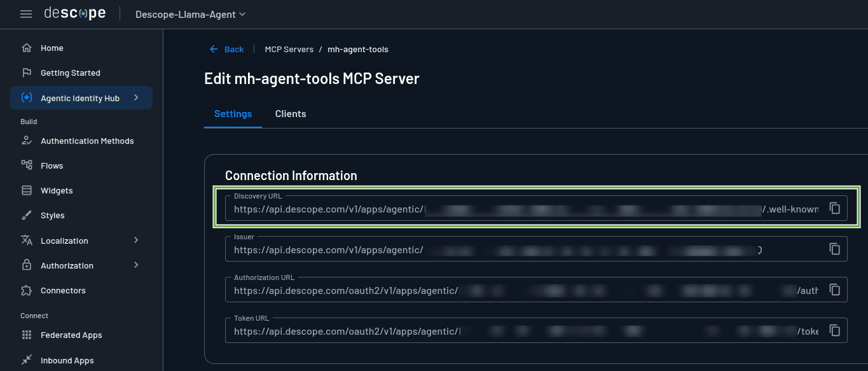This screenshot has width=868, height=371.
Task: Copy the Token URL
Action: (x=835, y=330)
